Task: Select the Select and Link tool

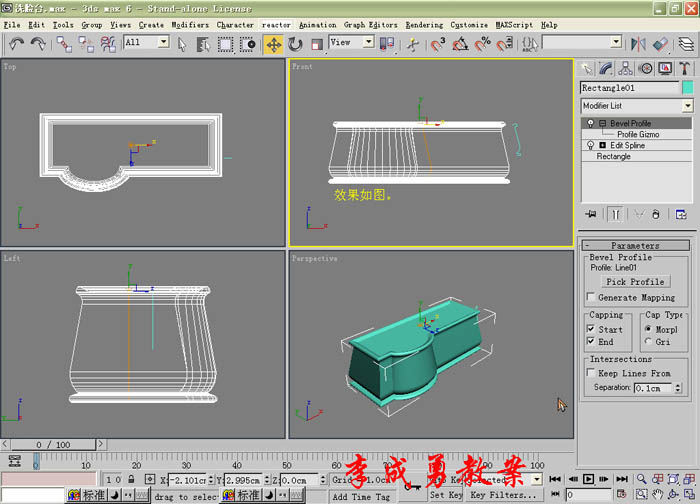Action: pyautogui.click(x=64, y=44)
